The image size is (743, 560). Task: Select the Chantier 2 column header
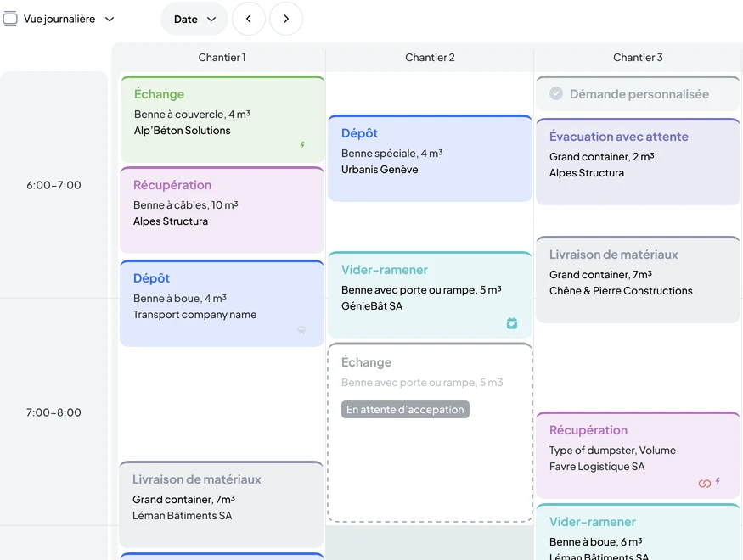pos(430,58)
